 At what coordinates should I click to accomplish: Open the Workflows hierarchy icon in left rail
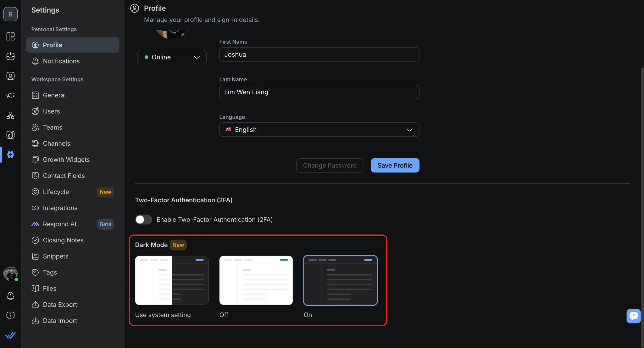point(10,115)
